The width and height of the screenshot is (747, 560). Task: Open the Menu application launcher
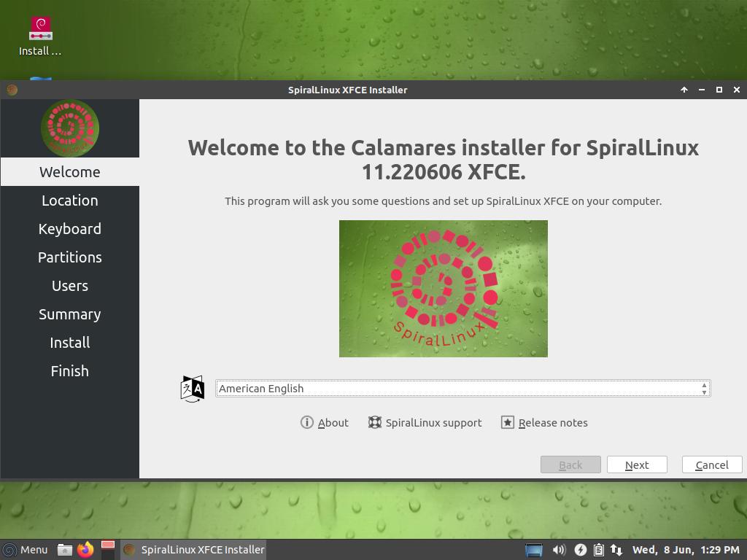(26, 550)
